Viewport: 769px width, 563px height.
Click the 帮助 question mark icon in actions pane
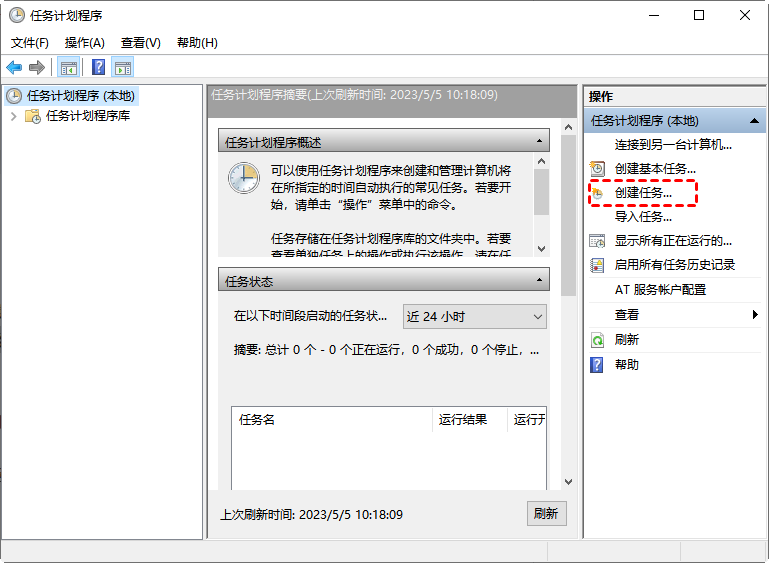tap(597, 365)
